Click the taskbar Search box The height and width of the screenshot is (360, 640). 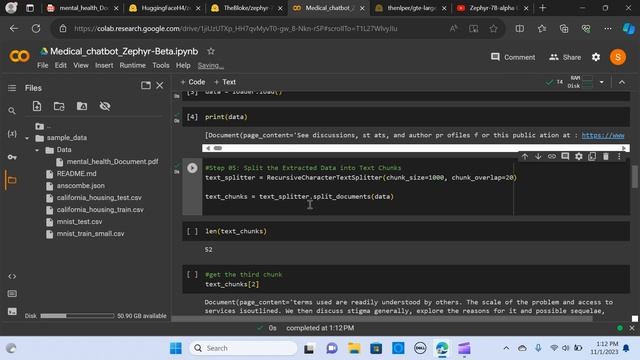243,348
